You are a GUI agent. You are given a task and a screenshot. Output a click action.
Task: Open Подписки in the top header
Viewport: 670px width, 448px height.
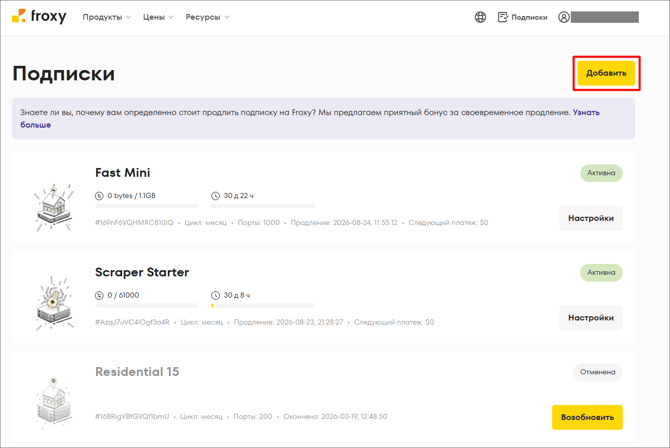[x=529, y=18]
